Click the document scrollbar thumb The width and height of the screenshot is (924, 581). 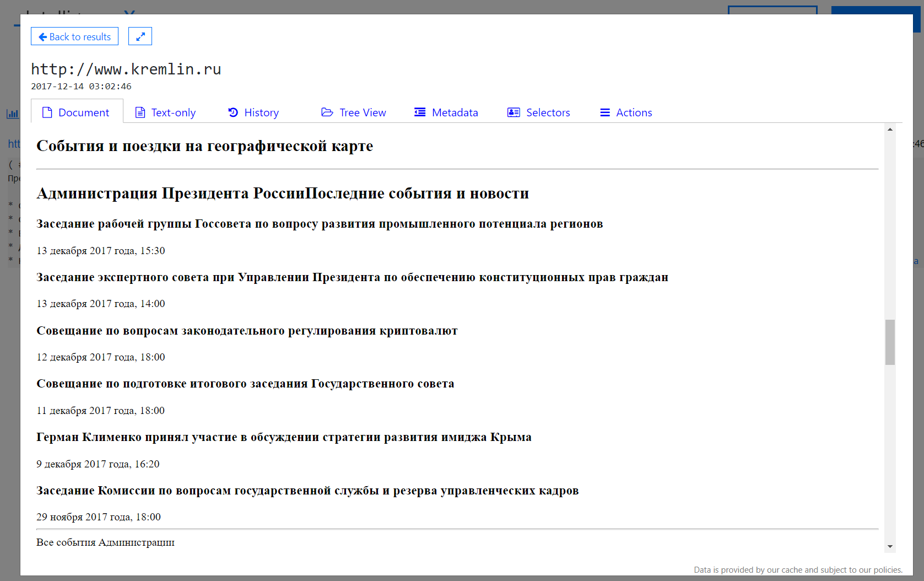click(x=890, y=342)
